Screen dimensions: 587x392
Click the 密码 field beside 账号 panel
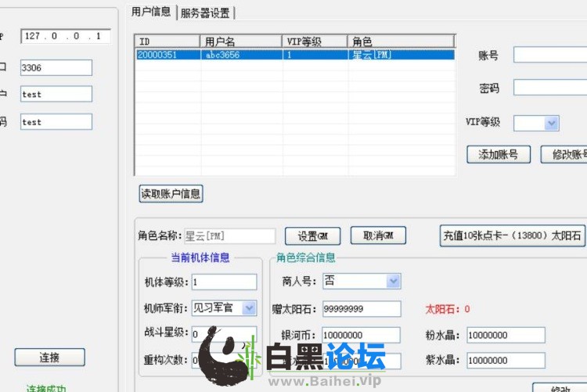tap(549, 88)
